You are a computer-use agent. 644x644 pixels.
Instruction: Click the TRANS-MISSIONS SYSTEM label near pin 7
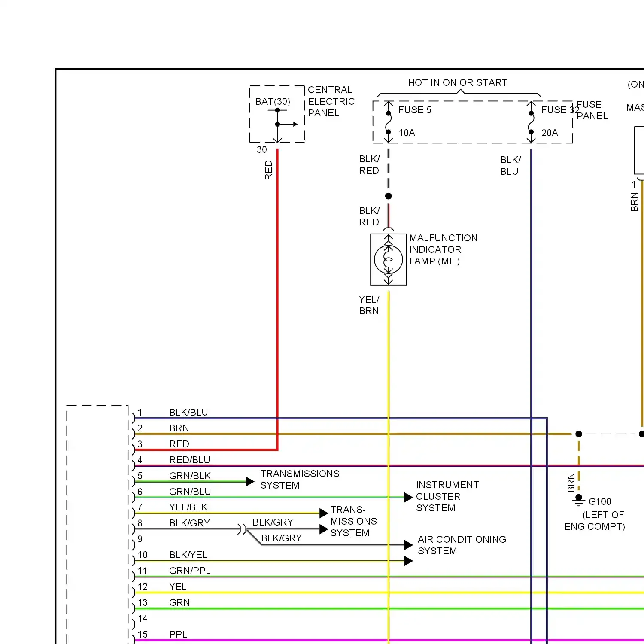point(353,521)
